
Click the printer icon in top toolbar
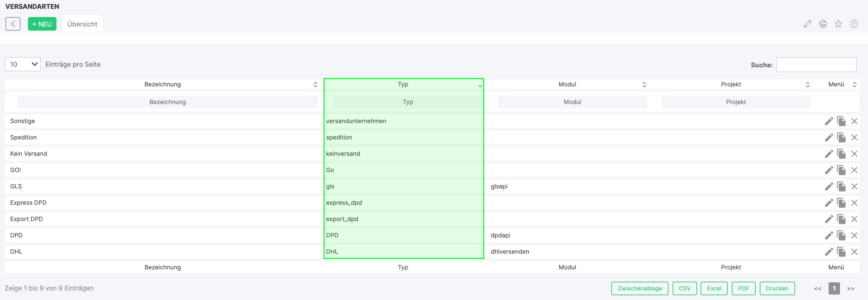point(823,24)
